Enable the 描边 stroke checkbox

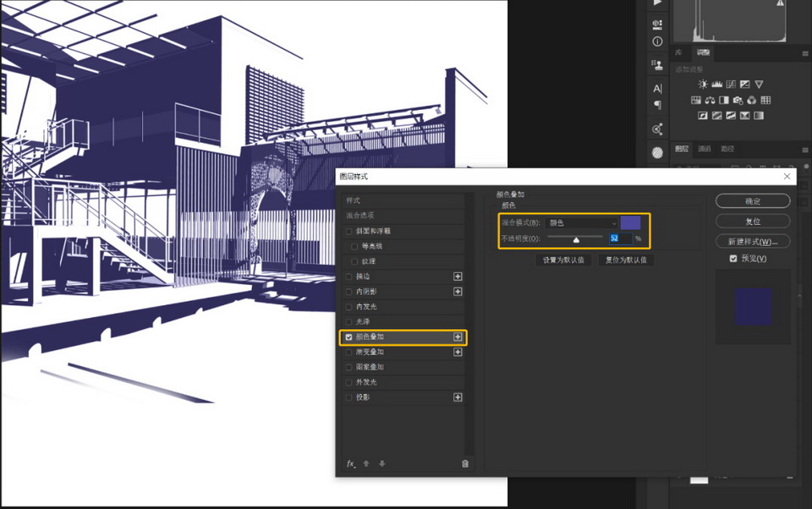(348, 276)
